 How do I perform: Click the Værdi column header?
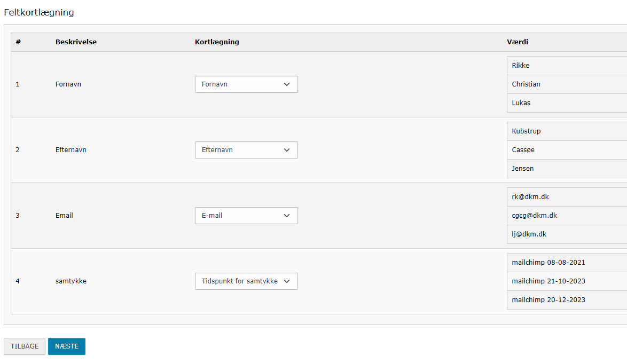click(x=518, y=42)
